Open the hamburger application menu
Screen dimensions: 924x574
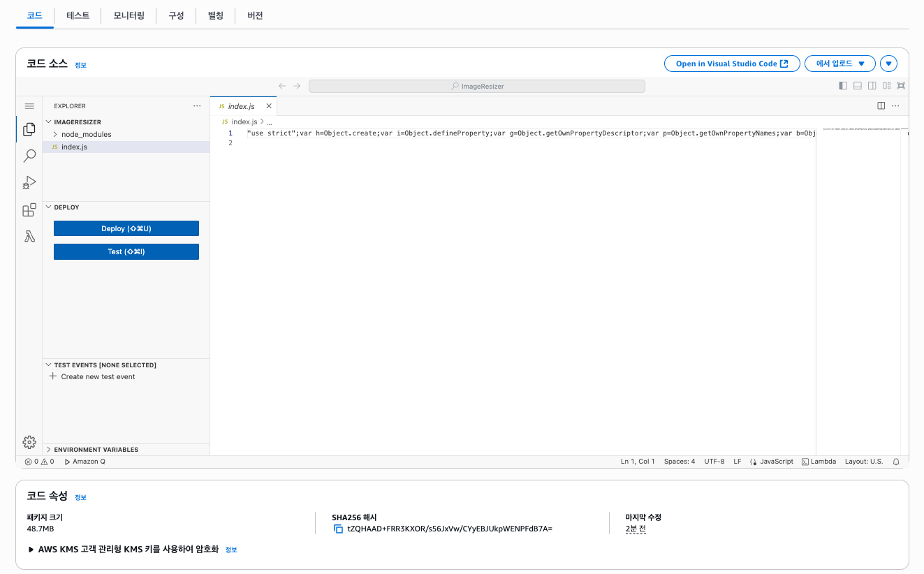pos(29,106)
